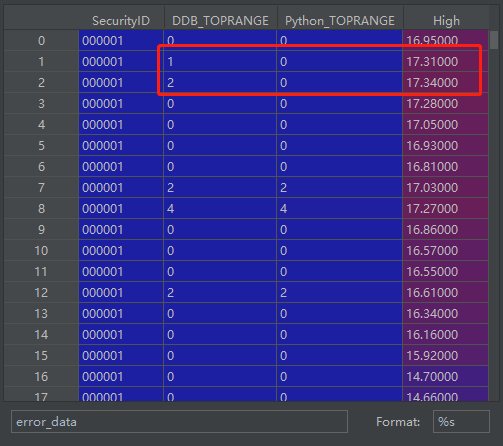Select row header 7

pos(41,188)
